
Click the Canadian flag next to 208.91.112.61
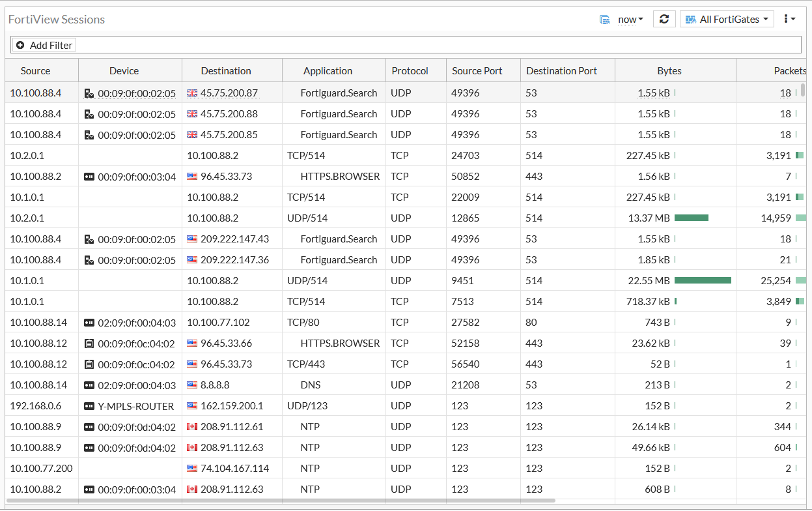[191, 426]
